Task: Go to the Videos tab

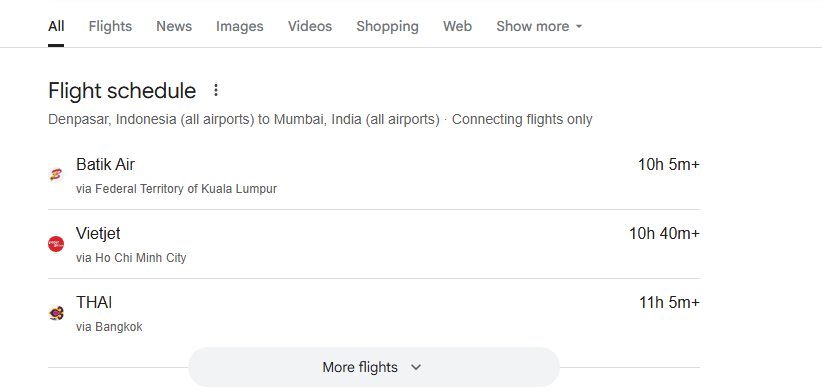Action: [310, 26]
